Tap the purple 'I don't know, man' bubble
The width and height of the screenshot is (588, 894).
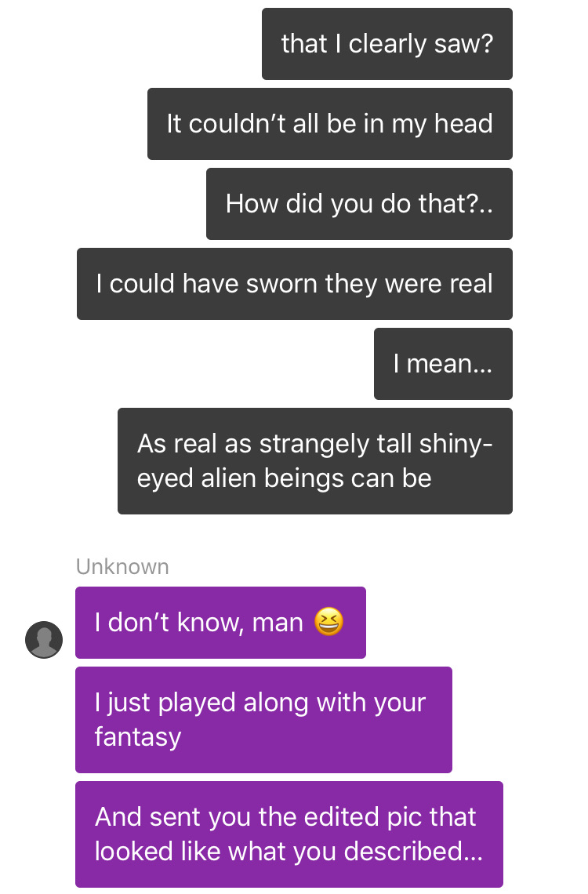(x=220, y=623)
